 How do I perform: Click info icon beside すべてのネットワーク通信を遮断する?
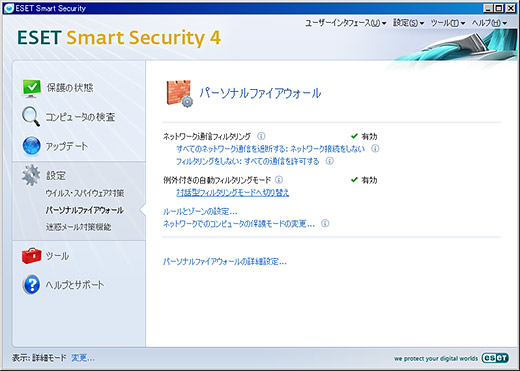pos(375,148)
